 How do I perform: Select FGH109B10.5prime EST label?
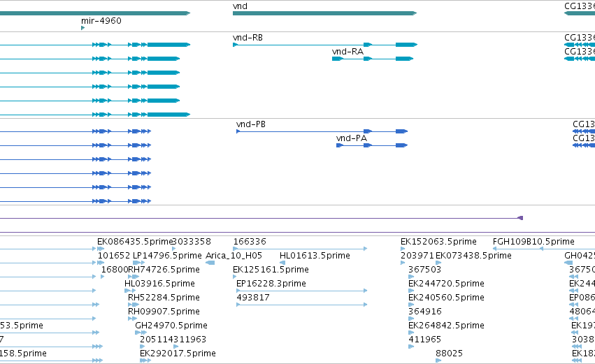pyautogui.click(x=533, y=242)
